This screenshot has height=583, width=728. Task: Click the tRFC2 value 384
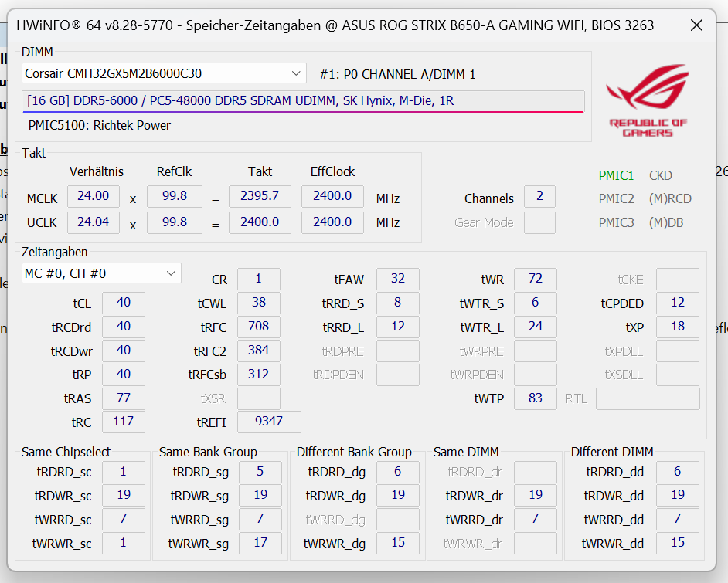(x=259, y=351)
